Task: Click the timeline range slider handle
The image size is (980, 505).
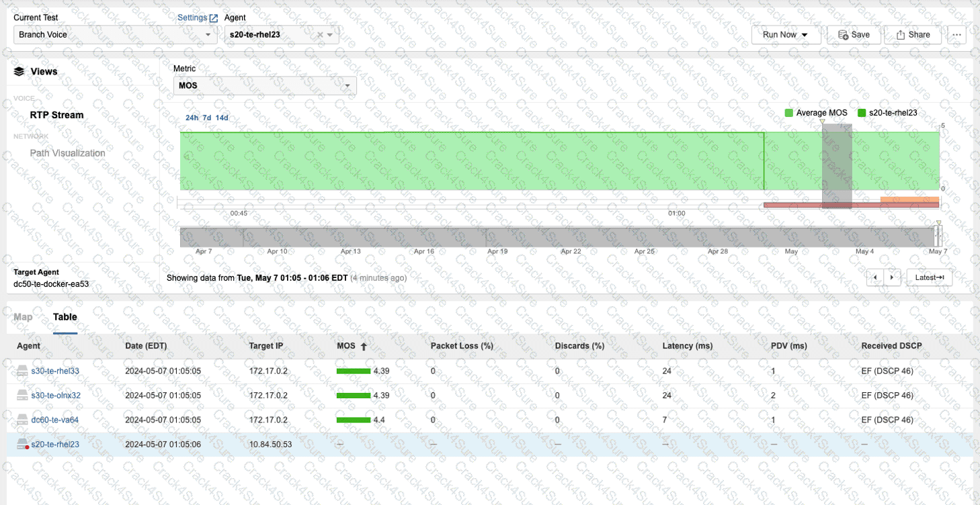Action: pyautogui.click(x=937, y=236)
